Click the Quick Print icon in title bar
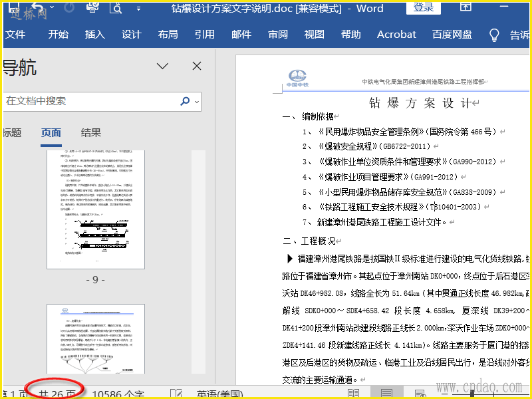This screenshot has height=399, width=532. click(92, 7)
